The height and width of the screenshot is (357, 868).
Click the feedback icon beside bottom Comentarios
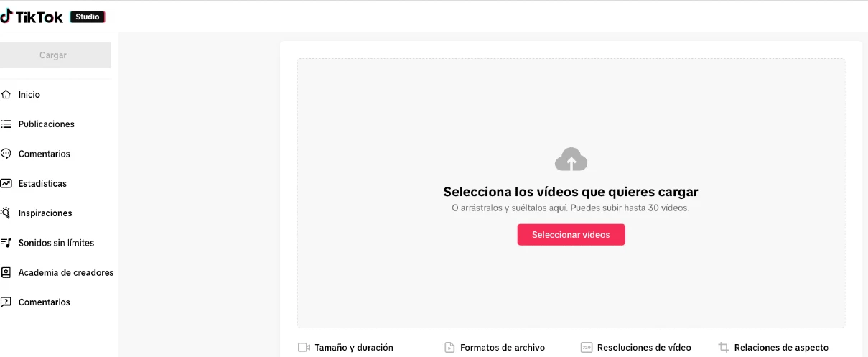coord(6,302)
